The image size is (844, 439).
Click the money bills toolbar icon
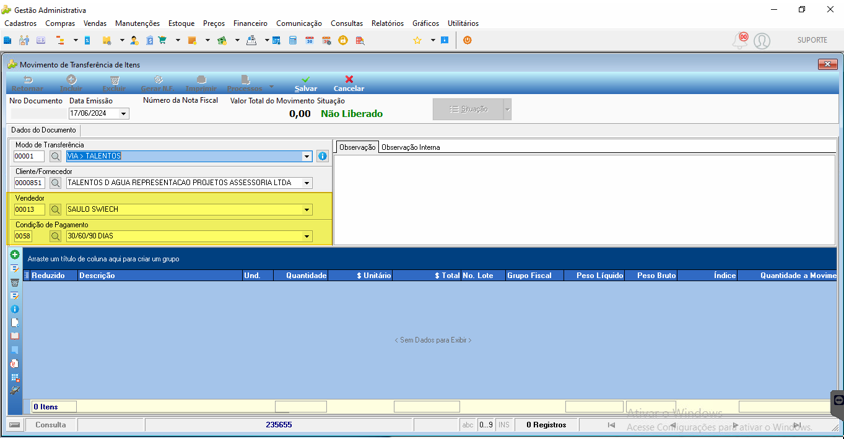tap(222, 40)
